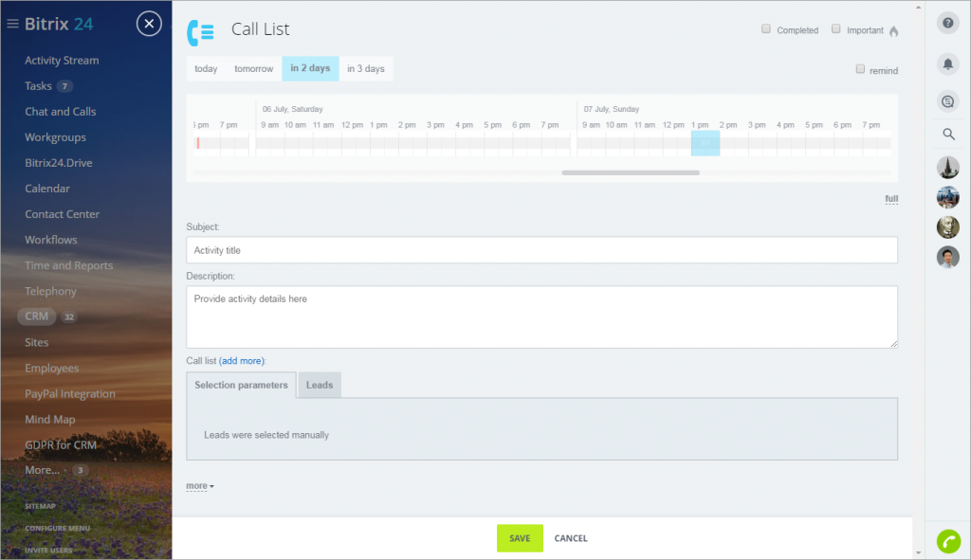Check the Completed checkbox

[x=766, y=29]
